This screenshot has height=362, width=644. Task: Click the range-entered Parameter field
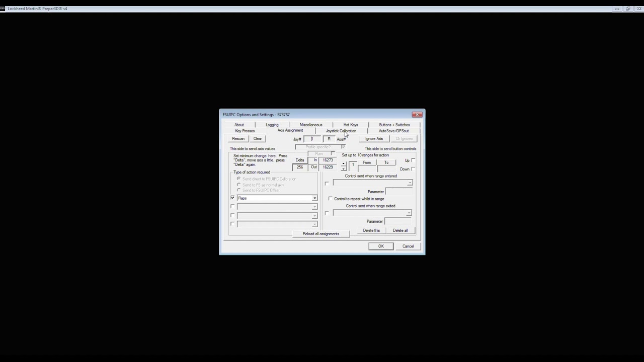click(x=398, y=192)
